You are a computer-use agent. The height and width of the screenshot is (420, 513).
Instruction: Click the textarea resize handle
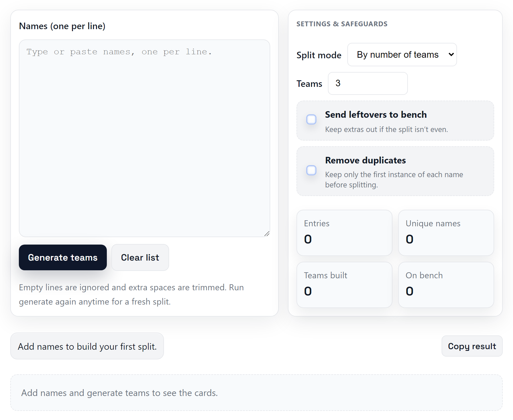point(267,233)
